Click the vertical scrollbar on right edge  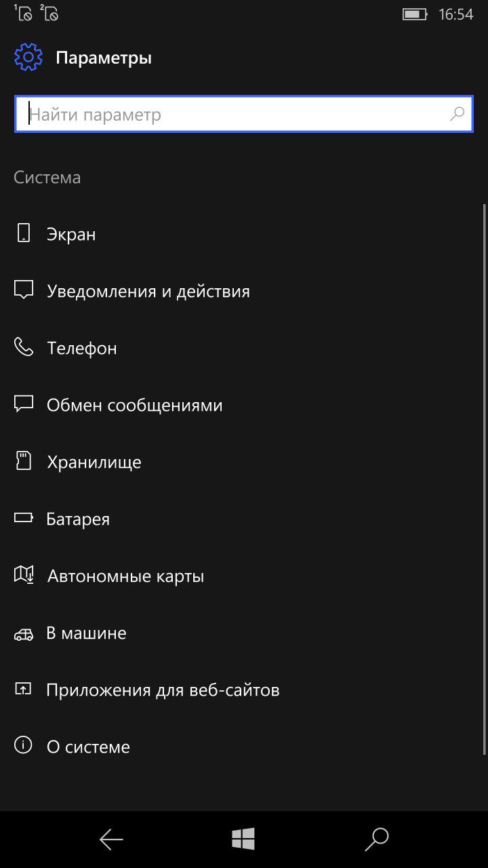484,478
